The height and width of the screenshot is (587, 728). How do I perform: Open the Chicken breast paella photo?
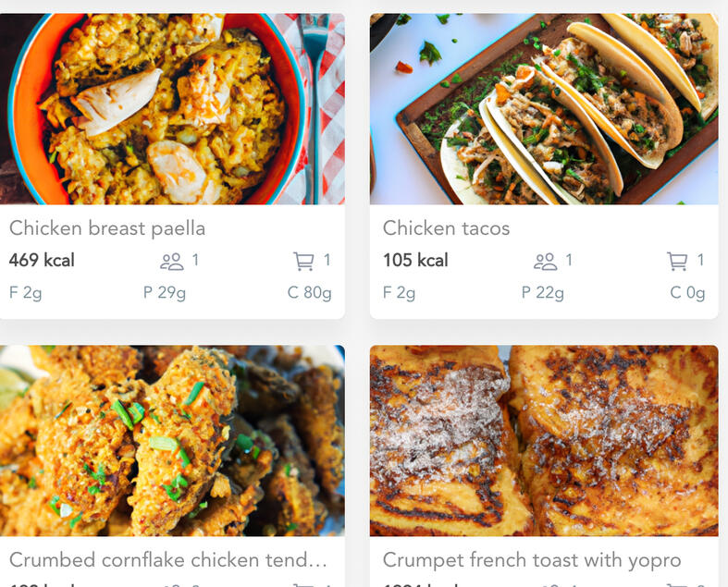(x=172, y=109)
